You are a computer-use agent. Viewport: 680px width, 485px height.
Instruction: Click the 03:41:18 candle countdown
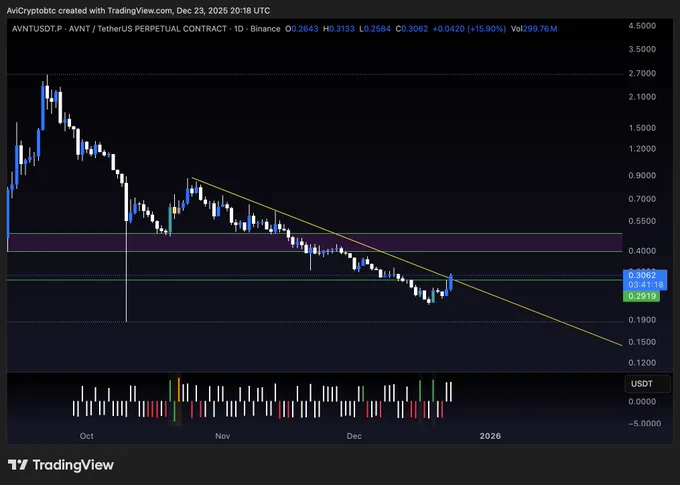645,285
